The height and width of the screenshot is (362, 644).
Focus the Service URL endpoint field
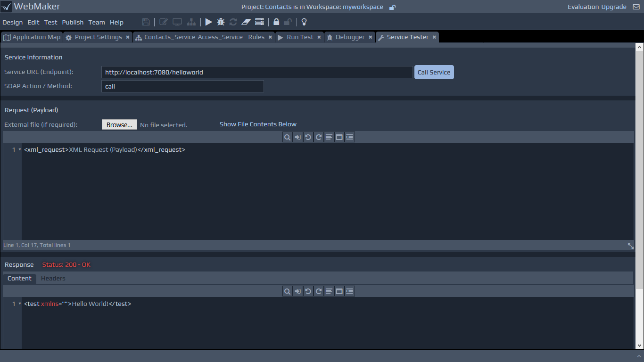[x=257, y=72]
